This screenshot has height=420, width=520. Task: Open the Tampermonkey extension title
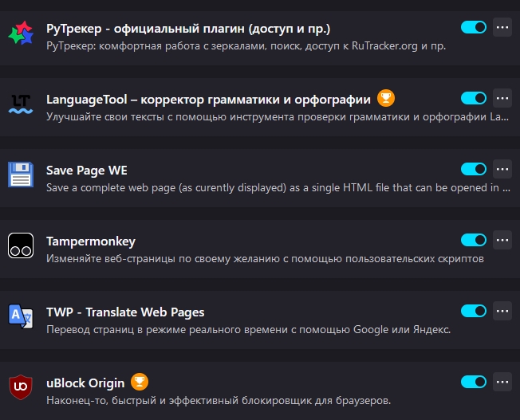[x=91, y=241]
